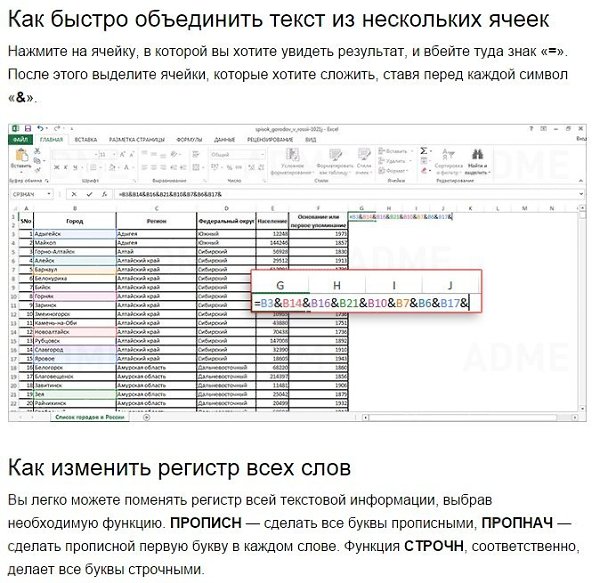Viewport: 600px width, 583px height.
Task: Expand the formula bar with the chevron
Action: [581, 194]
